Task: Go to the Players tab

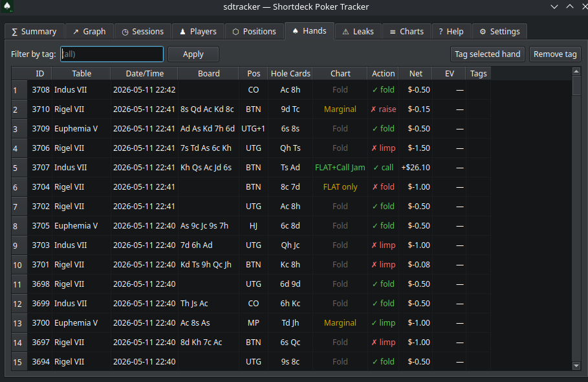Action: 198,32
